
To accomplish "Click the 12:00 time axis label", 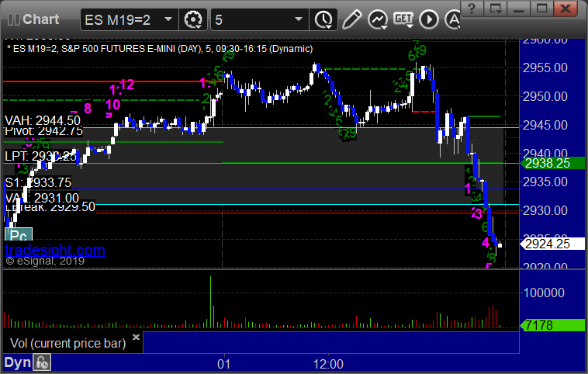I will pos(328,364).
